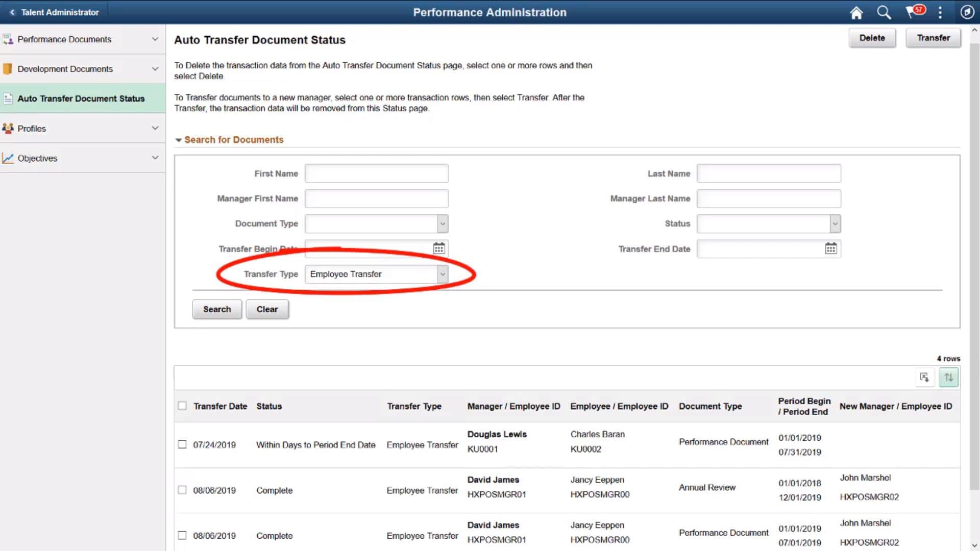View notifications via the flag icon
This screenshot has width=980, height=551.
pyautogui.click(x=911, y=12)
